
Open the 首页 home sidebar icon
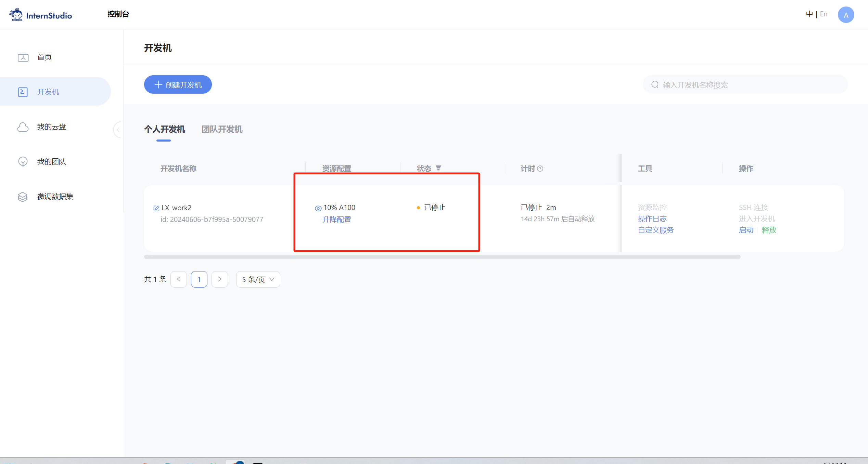23,57
